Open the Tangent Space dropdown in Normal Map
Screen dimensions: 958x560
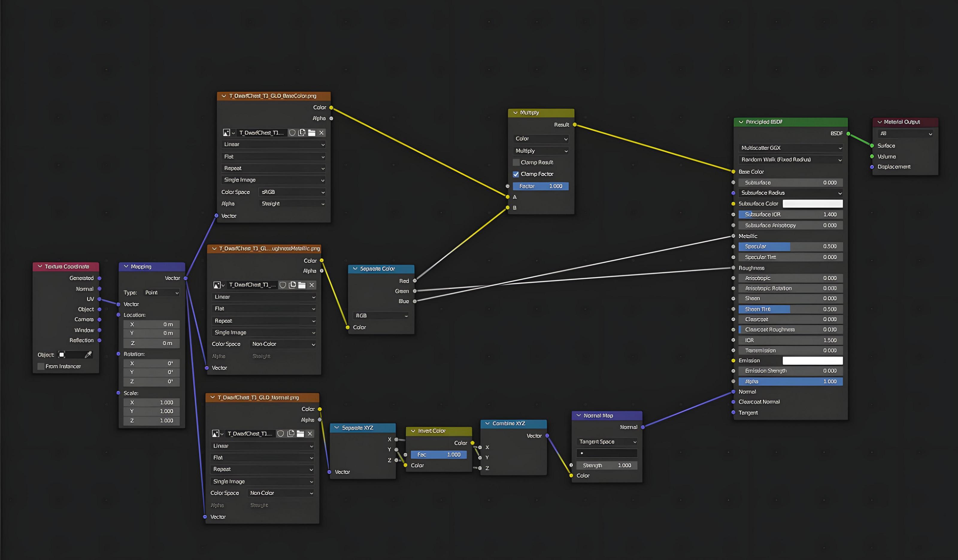pyautogui.click(x=607, y=442)
